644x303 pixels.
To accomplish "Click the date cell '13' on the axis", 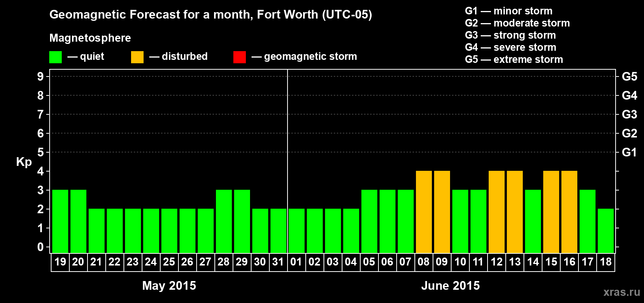I will click(515, 262).
